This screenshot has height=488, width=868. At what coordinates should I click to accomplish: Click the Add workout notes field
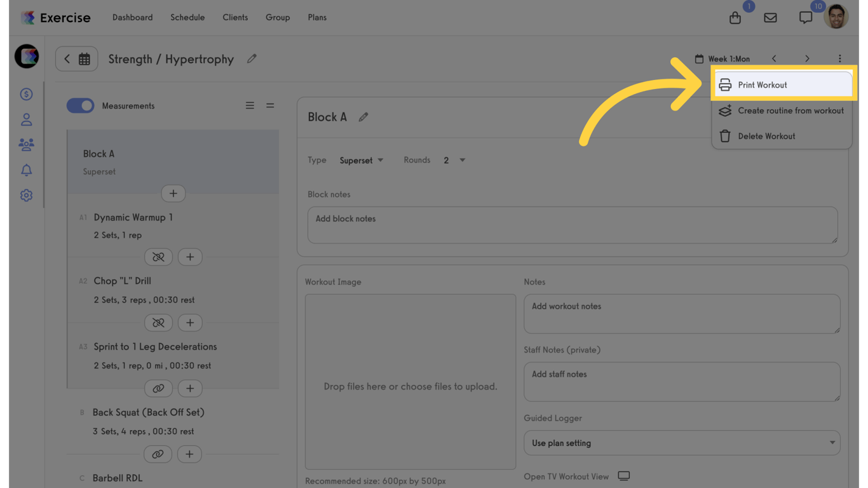682,313
